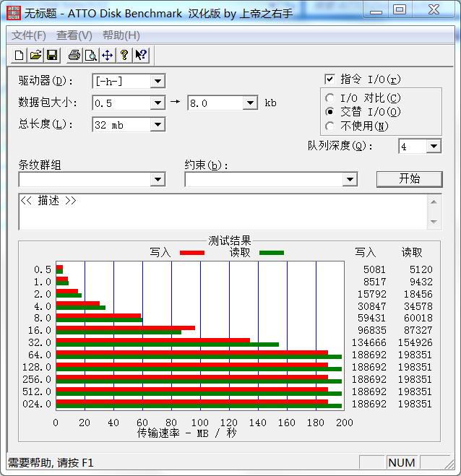Screen dimensions: 461x476
Task: Click the four-arrow move icon
Action: pyautogui.click(x=107, y=55)
